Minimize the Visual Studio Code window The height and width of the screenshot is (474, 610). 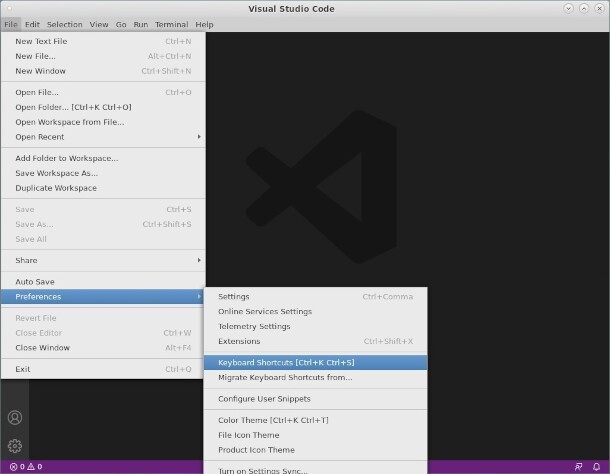coord(568,8)
